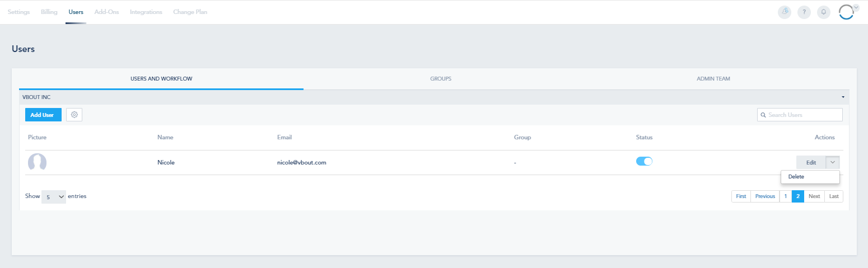Click Edit for Nicole

(x=811, y=162)
